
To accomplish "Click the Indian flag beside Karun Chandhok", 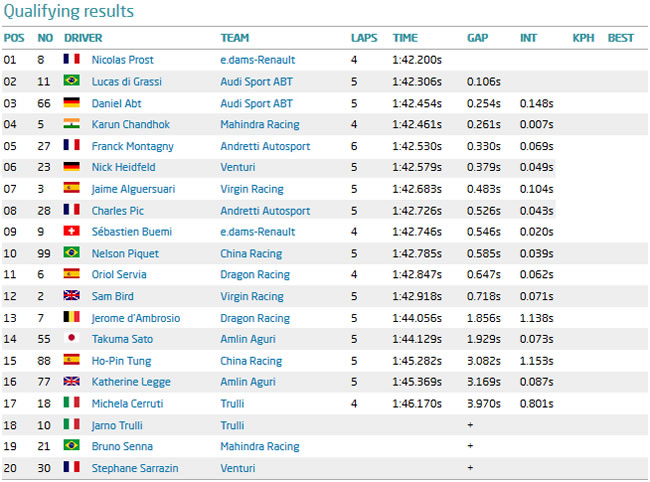I will pos(71,125).
